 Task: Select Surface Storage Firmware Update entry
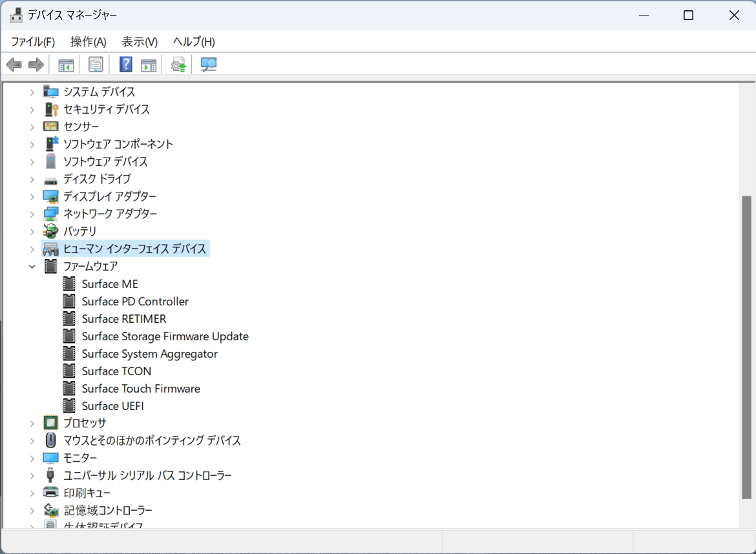click(x=165, y=336)
